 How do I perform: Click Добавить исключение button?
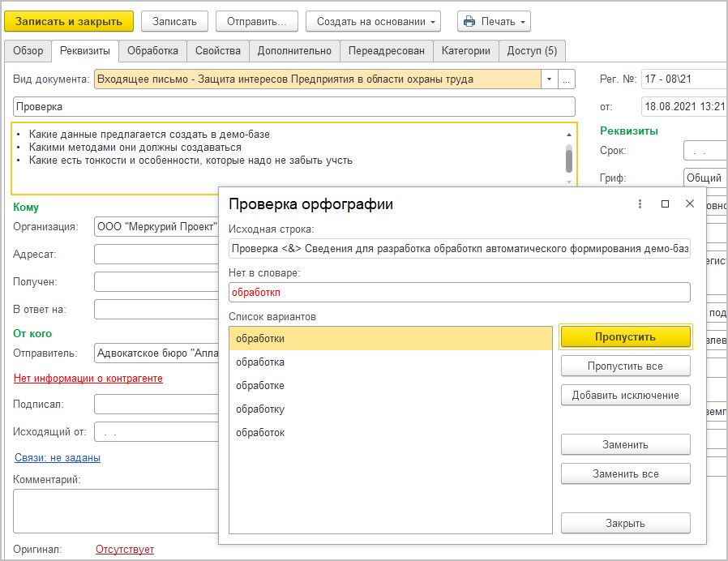[625, 395]
